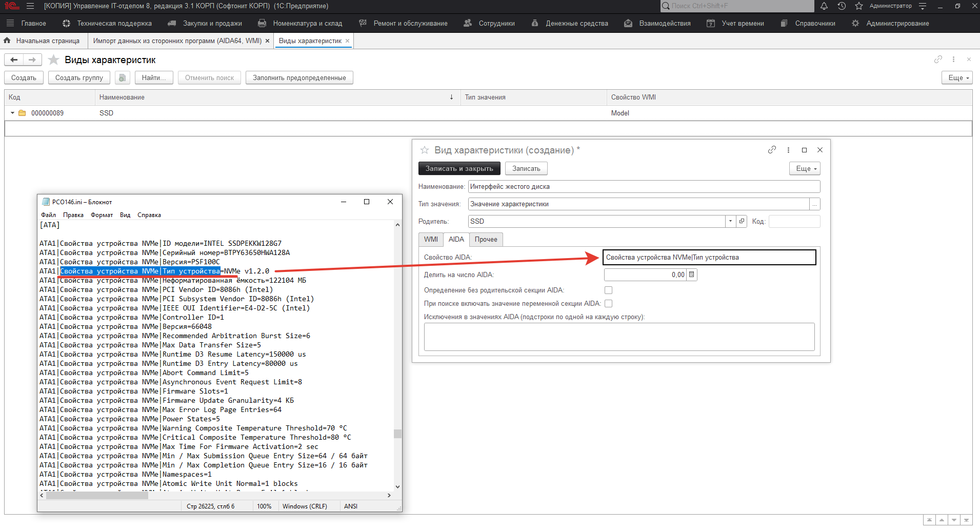The height and width of the screenshot is (529, 980).
Task: Expand the Родитель dropdown list
Action: tap(730, 221)
